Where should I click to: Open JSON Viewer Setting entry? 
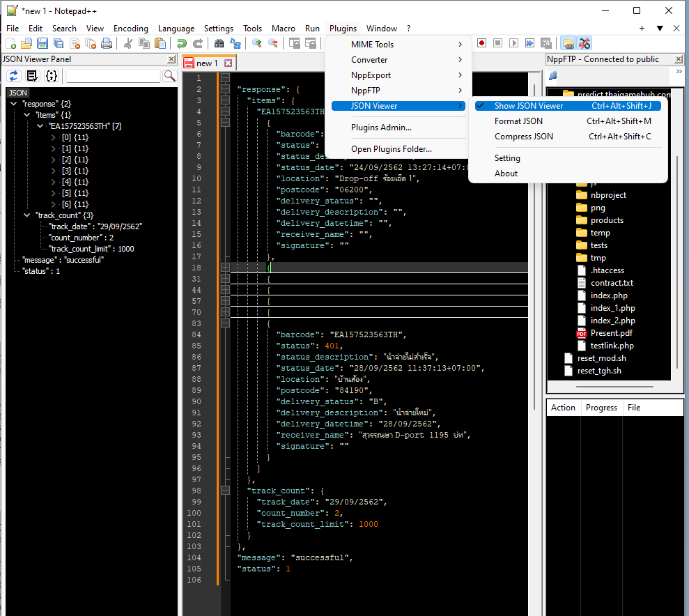[568, 158]
